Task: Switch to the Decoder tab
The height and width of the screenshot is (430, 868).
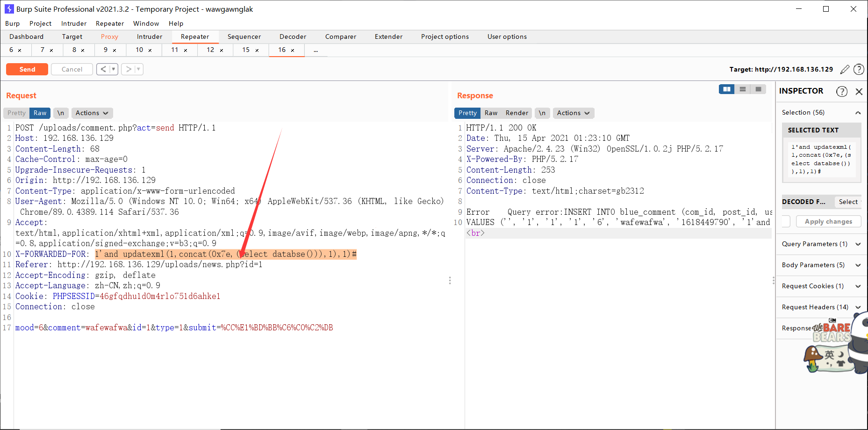Action: click(x=293, y=36)
